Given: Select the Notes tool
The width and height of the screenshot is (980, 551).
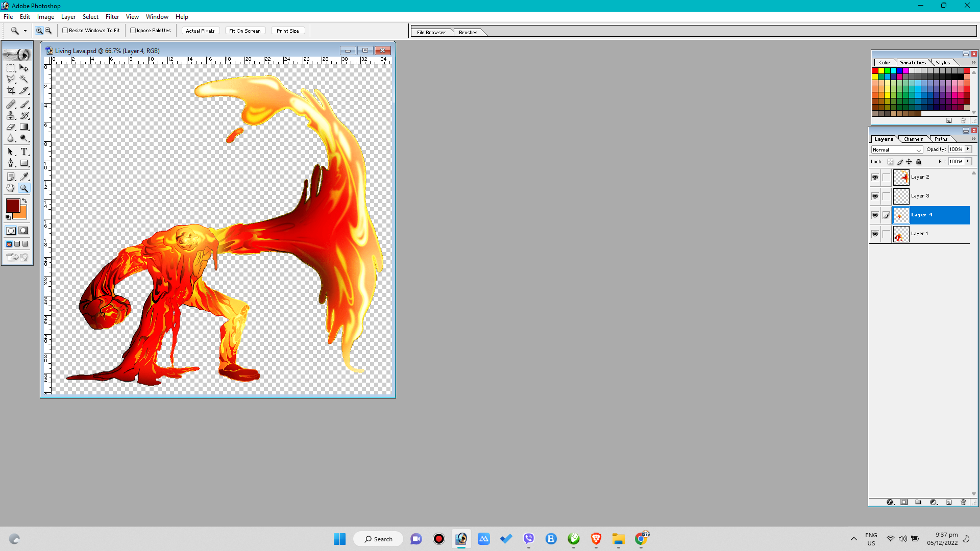Looking at the screenshot, I should tap(11, 177).
